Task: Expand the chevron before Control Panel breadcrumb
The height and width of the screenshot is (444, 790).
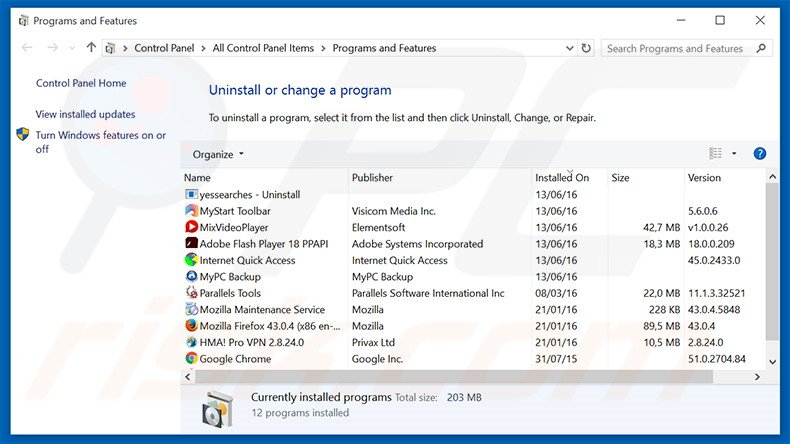Action: click(x=125, y=48)
